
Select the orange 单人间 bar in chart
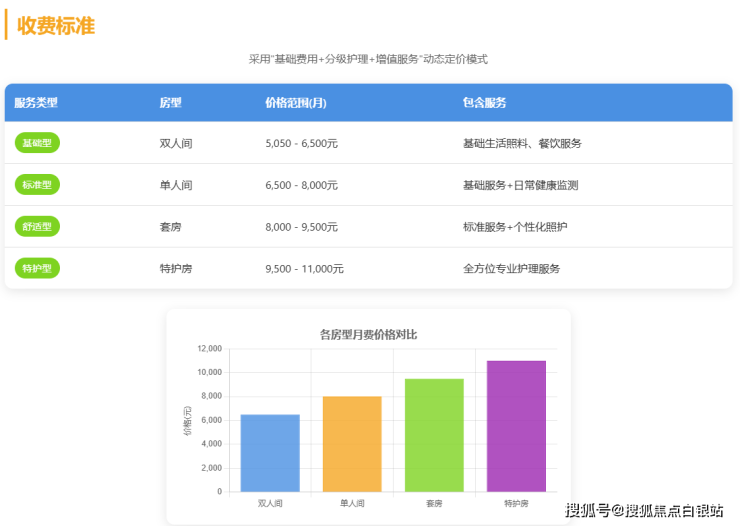(352, 444)
